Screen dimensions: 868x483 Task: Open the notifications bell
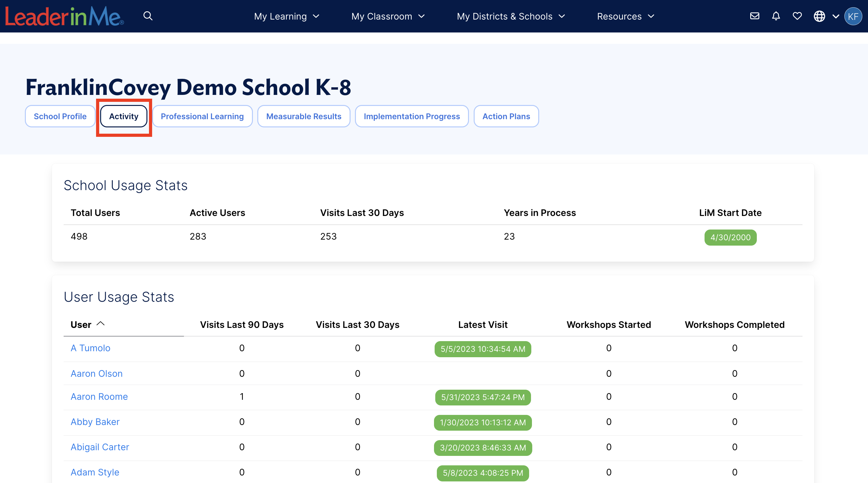tap(776, 16)
